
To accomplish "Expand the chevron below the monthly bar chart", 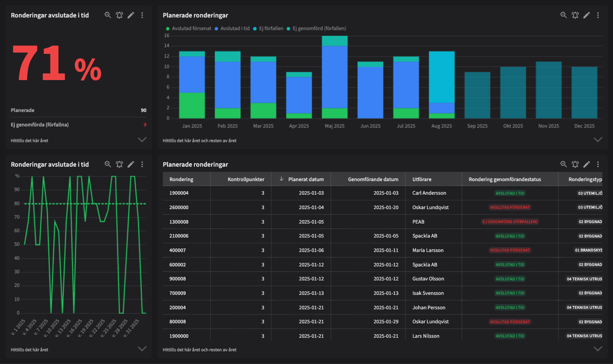I will [598, 140].
